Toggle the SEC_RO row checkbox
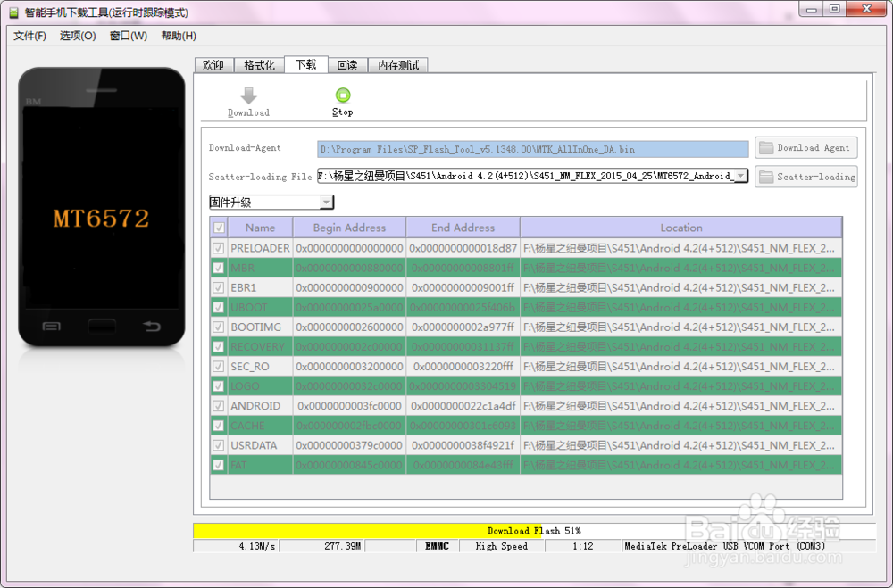The image size is (893, 588). (x=218, y=367)
